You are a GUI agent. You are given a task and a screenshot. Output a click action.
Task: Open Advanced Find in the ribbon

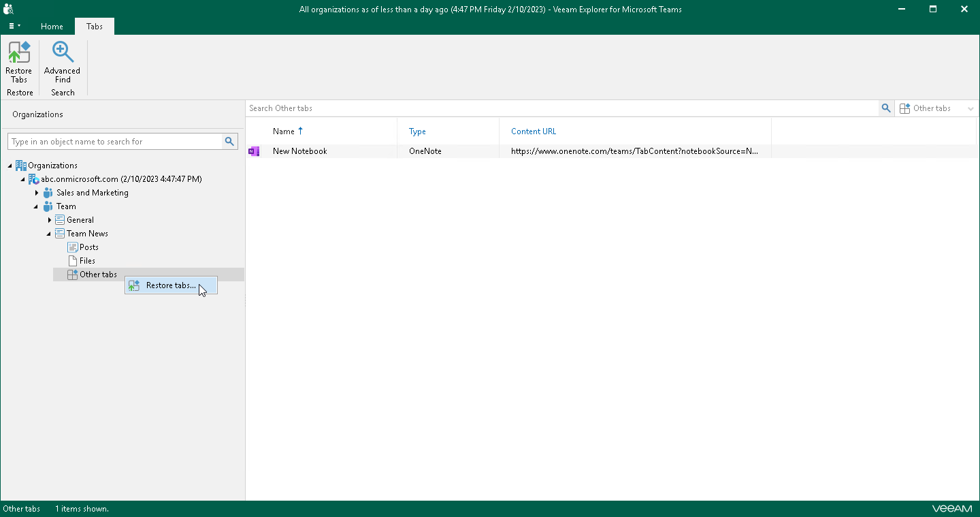[x=62, y=63]
